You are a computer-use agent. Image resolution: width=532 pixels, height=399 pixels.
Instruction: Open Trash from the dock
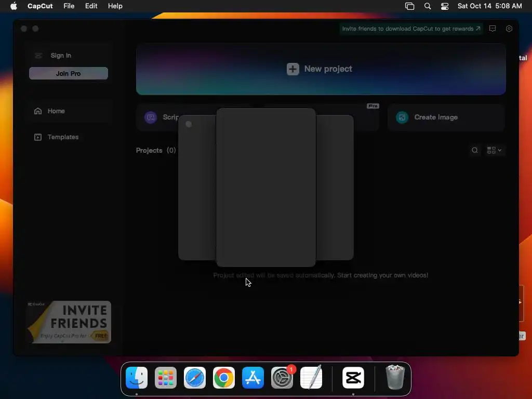tap(395, 378)
